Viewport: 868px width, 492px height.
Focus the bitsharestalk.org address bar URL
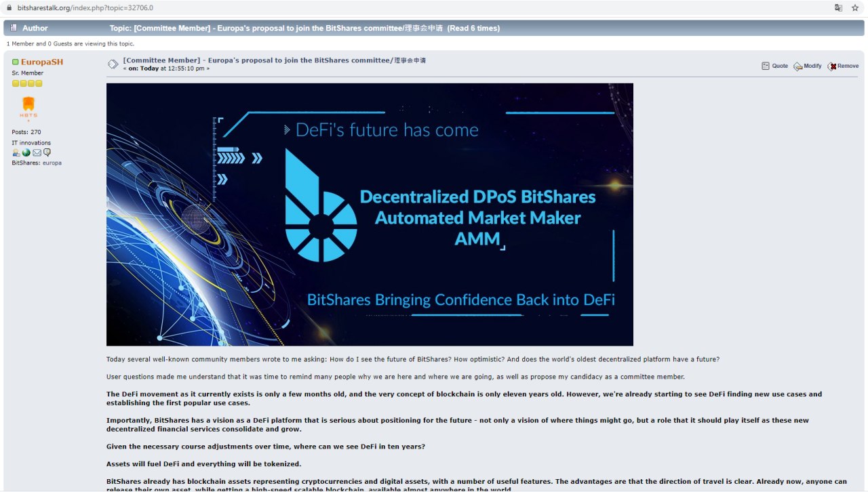[85, 7]
